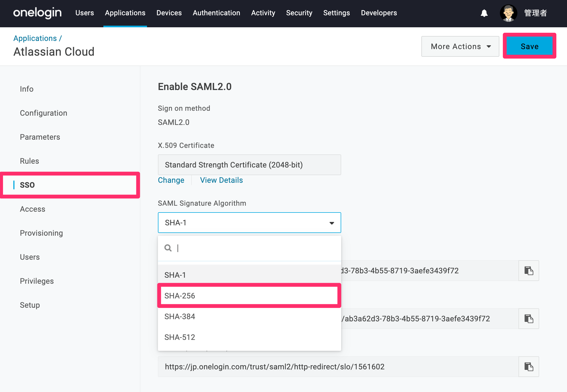Screen dimensions: 567x392
Task: Open the admin user avatar menu
Action: click(508, 13)
